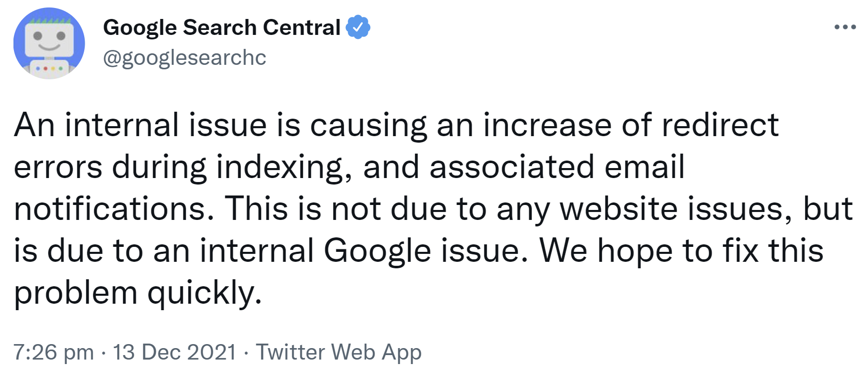Click the Twitter Web App source label
868x382 pixels.
pyautogui.click(x=339, y=352)
